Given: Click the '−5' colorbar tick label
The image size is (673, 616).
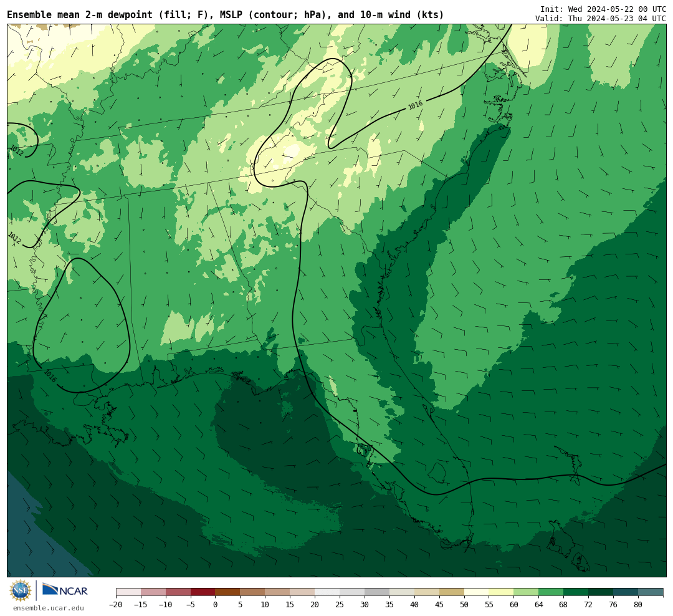Looking at the screenshot, I should (x=191, y=605).
